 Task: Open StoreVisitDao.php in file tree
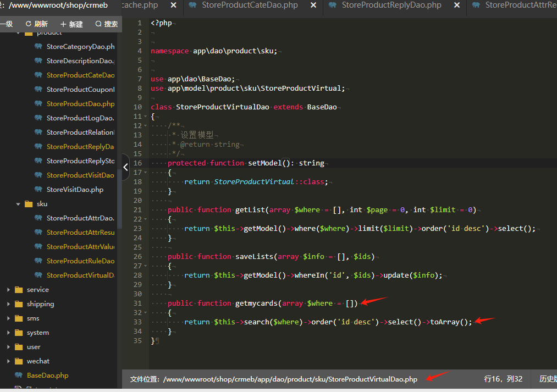point(75,189)
